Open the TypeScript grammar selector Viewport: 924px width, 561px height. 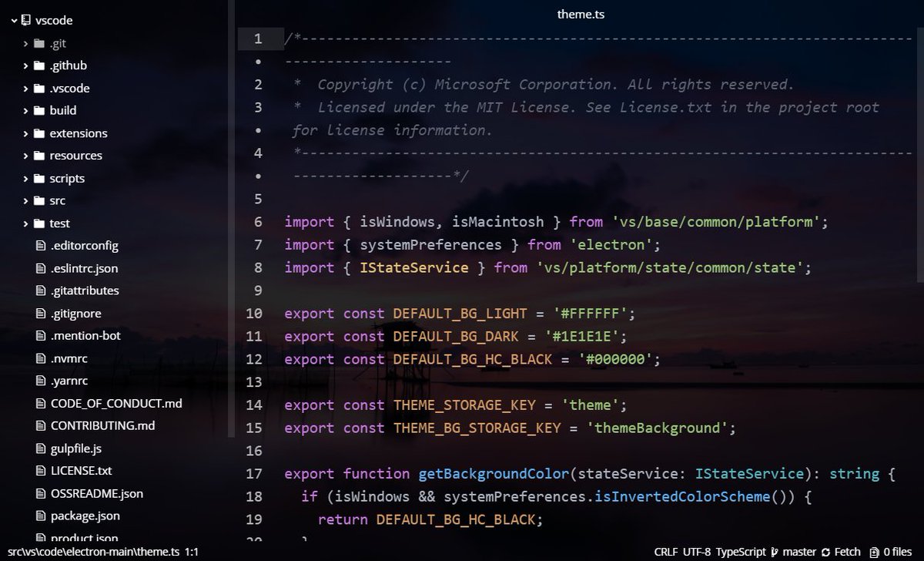(x=741, y=552)
